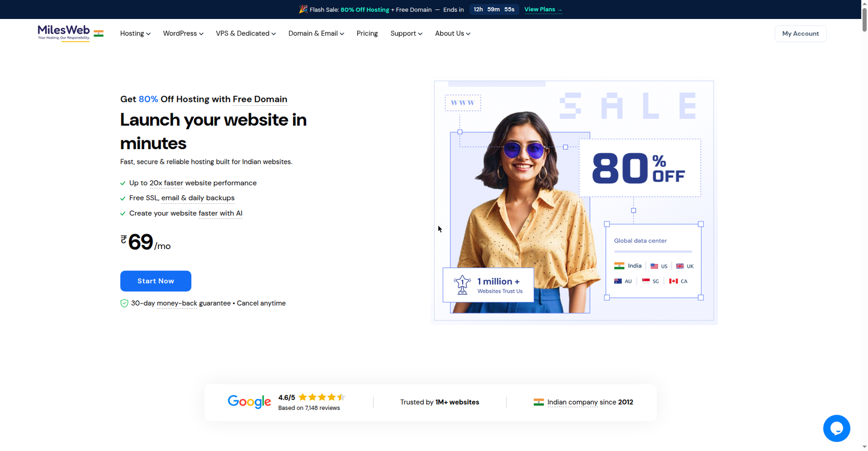
Task: Click the 'Indian company' underlined text
Action: point(572,402)
